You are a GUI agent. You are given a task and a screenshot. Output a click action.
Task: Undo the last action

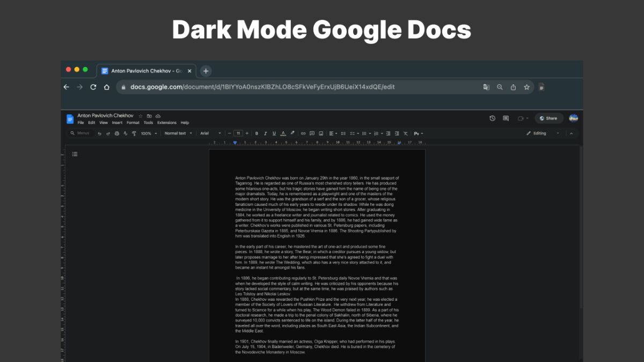click(99, 134)
